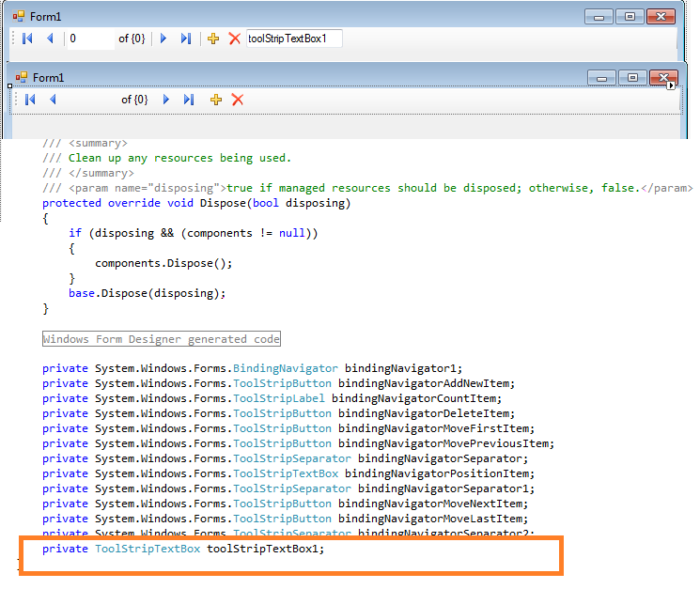Minimize the top Form1 window
This screenshot has height=589, width=700.
599,17
